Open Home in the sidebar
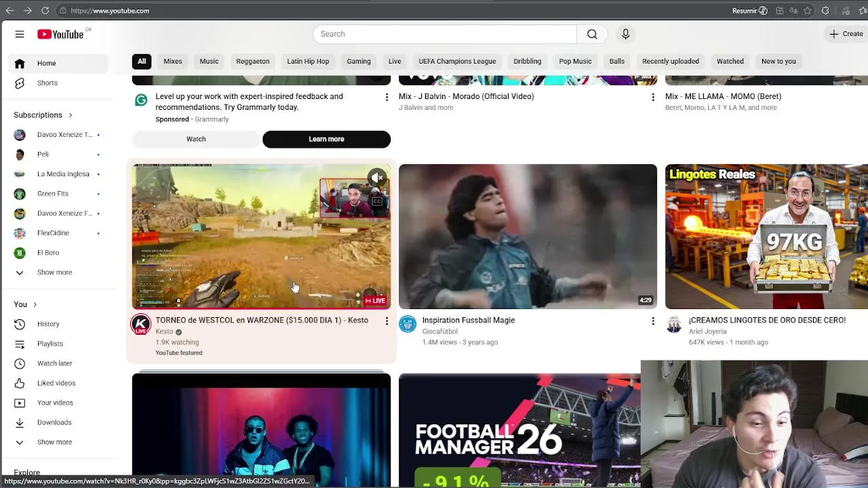The width and height of the screenshot is (868, 488). click(58, 63)
